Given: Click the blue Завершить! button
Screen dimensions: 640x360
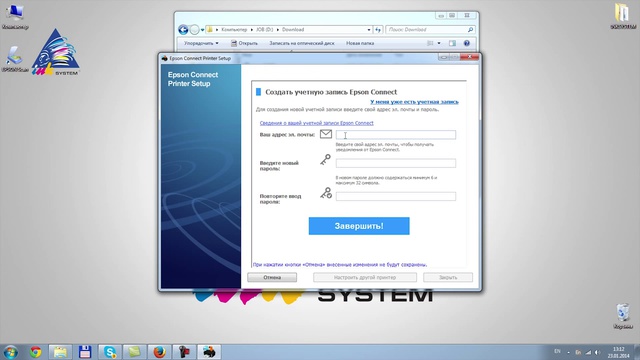Looking at the screenshot, I should pos(359,226).
